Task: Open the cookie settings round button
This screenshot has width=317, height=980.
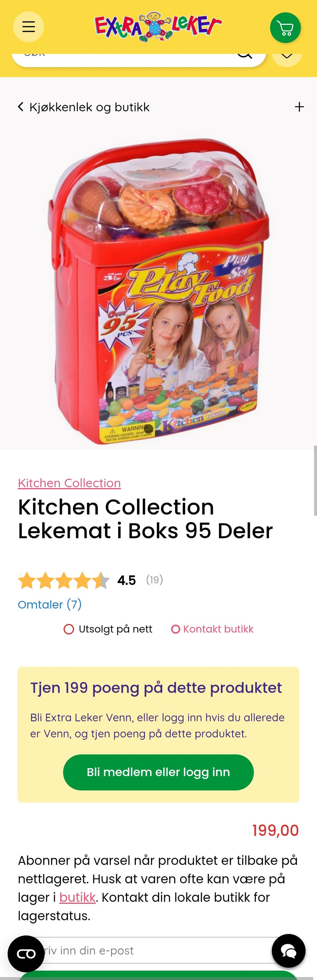Action: (26, 953)
